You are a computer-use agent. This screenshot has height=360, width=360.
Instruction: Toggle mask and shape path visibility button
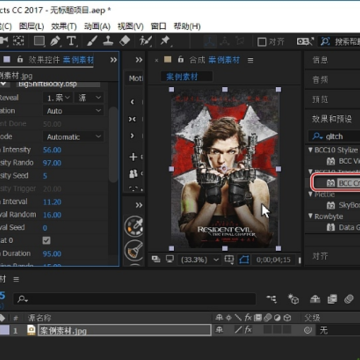click(x=244, y=259)
